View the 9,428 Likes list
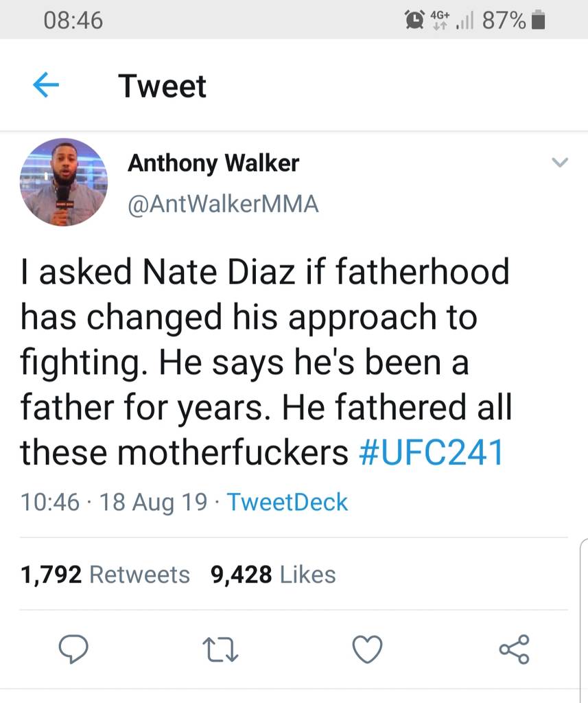This screenshot has width=588, height=703. [273, 574]
